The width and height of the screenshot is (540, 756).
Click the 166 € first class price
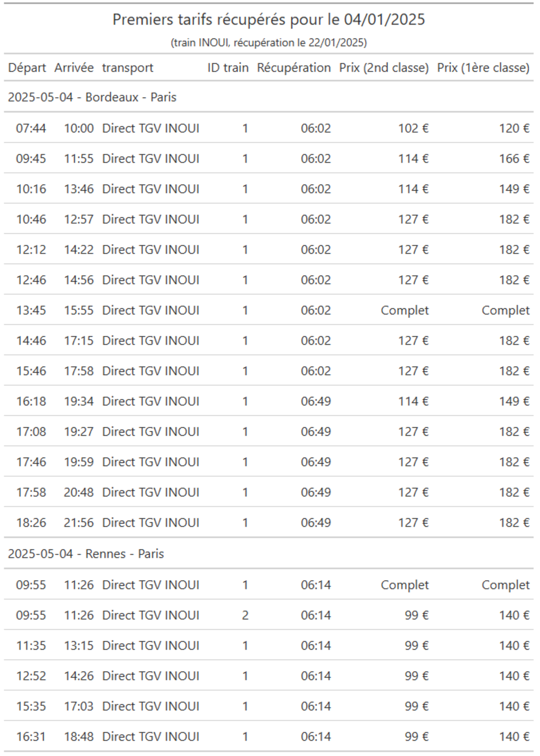click(514, 159)
